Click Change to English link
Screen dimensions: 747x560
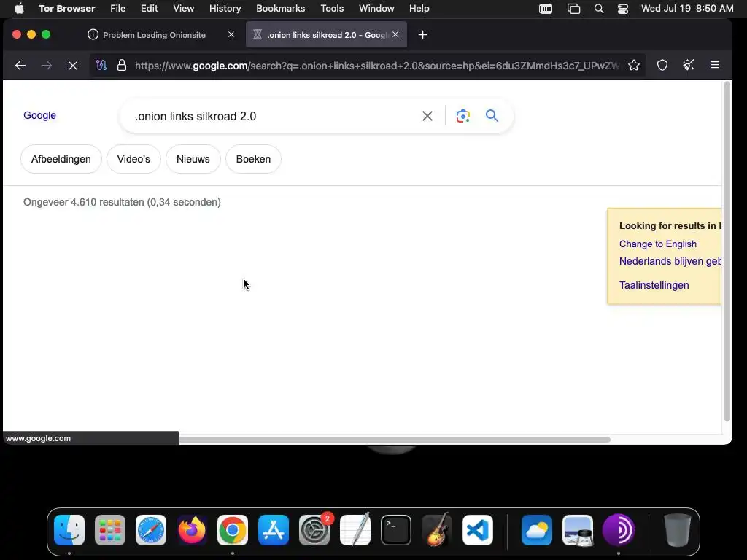(658, 244)
